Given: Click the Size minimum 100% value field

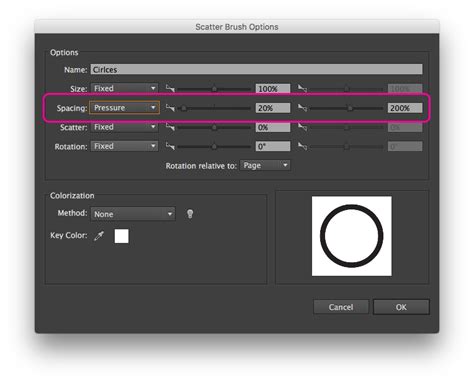Looking at the screenshot, I should pyautogui.click(x=273, y=89).
